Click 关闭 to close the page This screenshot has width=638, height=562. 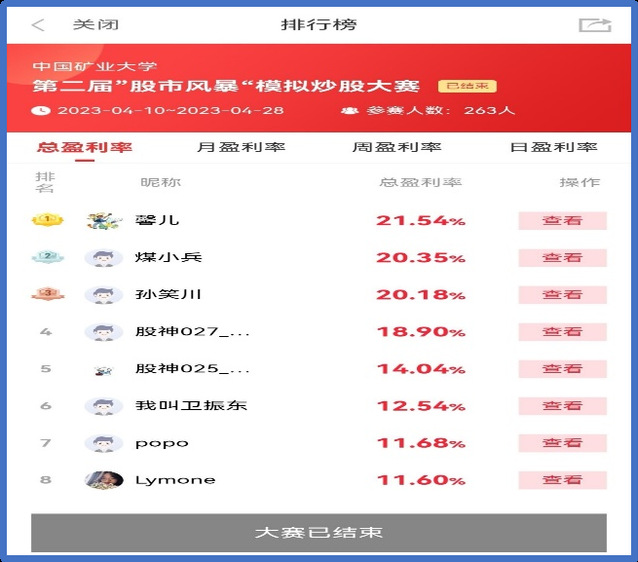click(x=89, y=25)
